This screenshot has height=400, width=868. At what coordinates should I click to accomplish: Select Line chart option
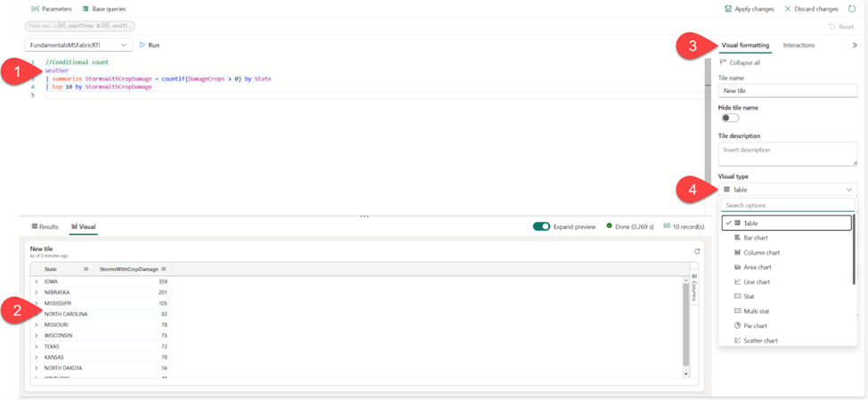786,282
